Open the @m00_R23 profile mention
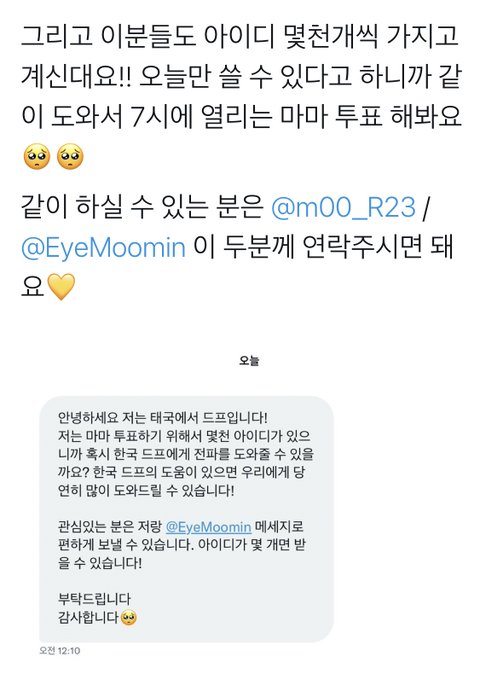480x680 pixels. (x=343, y=207)
